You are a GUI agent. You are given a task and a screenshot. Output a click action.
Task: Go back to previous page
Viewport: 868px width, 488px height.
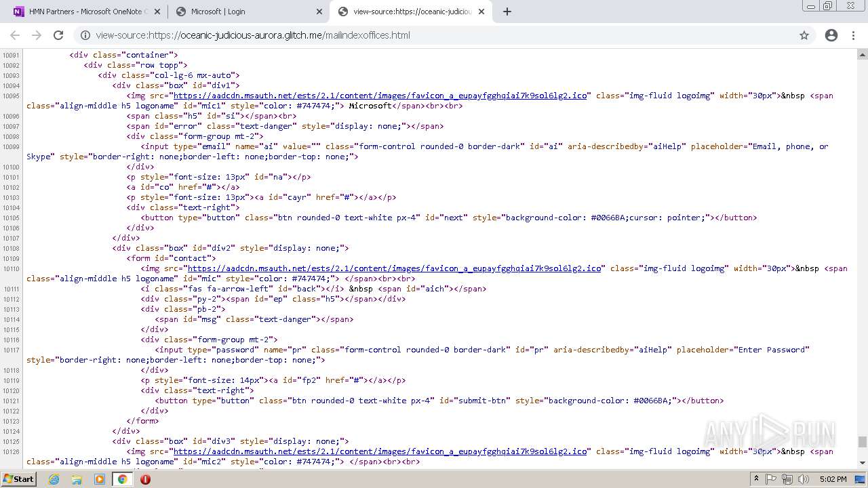click(x=15, y=35)
